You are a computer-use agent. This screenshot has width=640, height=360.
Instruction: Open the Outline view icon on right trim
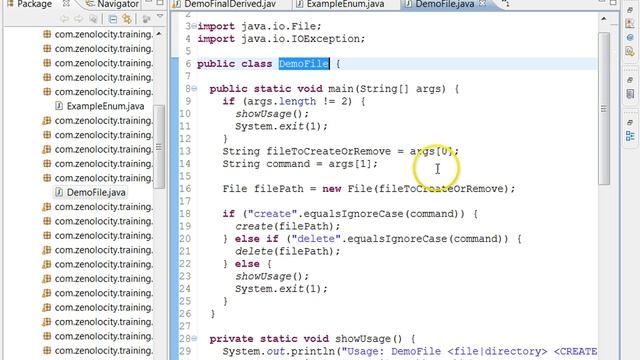pos(630,136)
